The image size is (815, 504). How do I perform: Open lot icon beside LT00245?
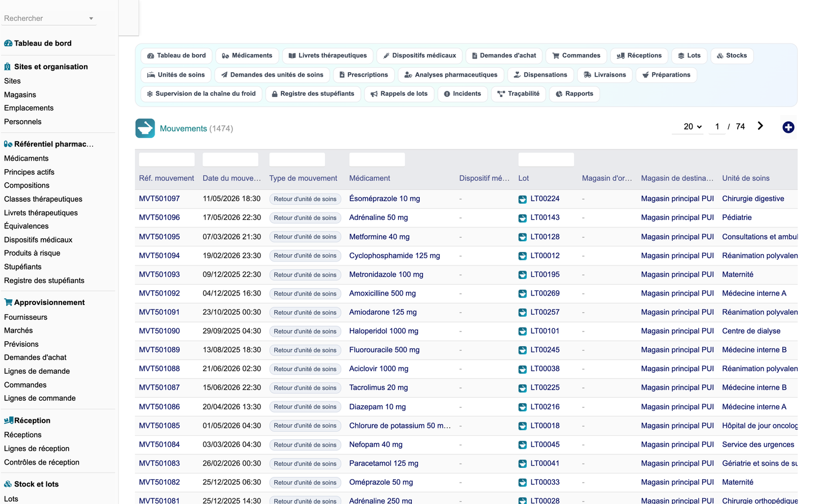pos(523,351)
